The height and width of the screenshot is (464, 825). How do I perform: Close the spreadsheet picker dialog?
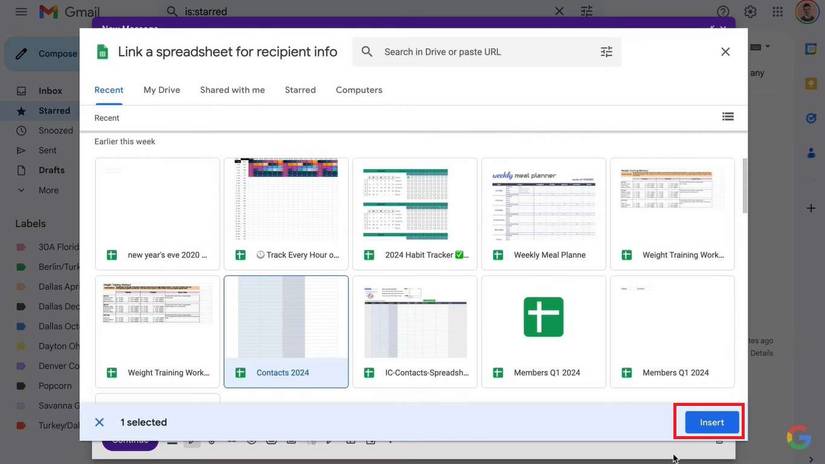(x=725, y=52)
